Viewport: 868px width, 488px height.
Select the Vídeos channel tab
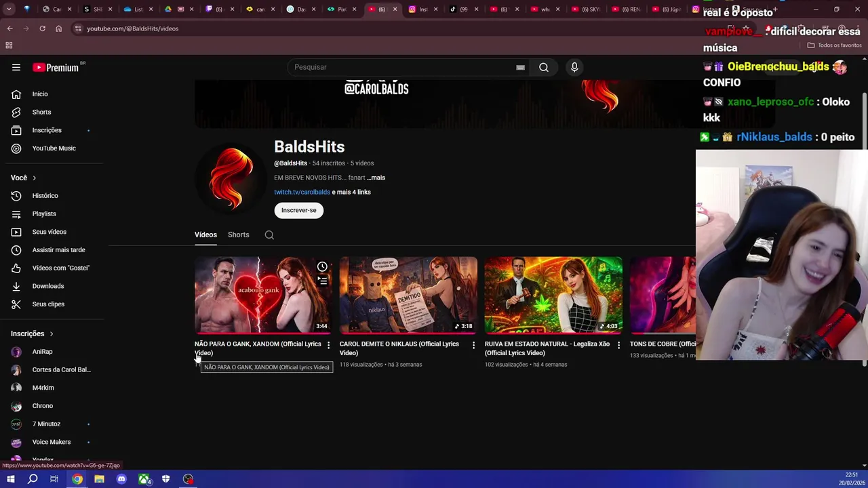[205, 235]
